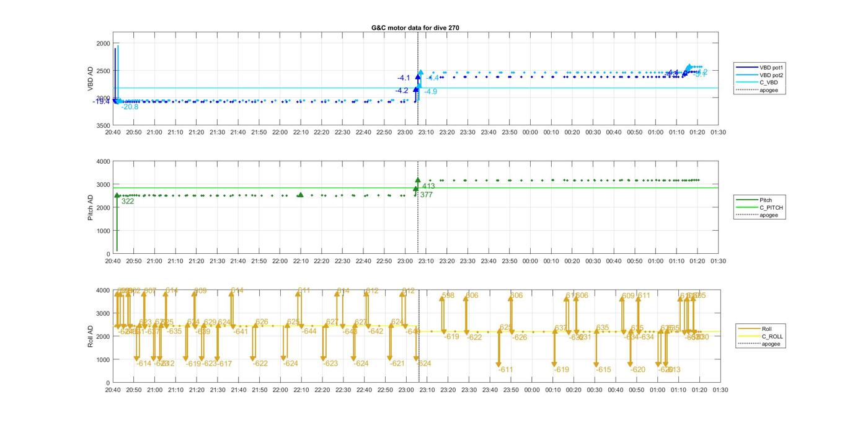Click the '-19.4' data label in the VBD plot
Screen dimensions: 868x430
point(101,101)
